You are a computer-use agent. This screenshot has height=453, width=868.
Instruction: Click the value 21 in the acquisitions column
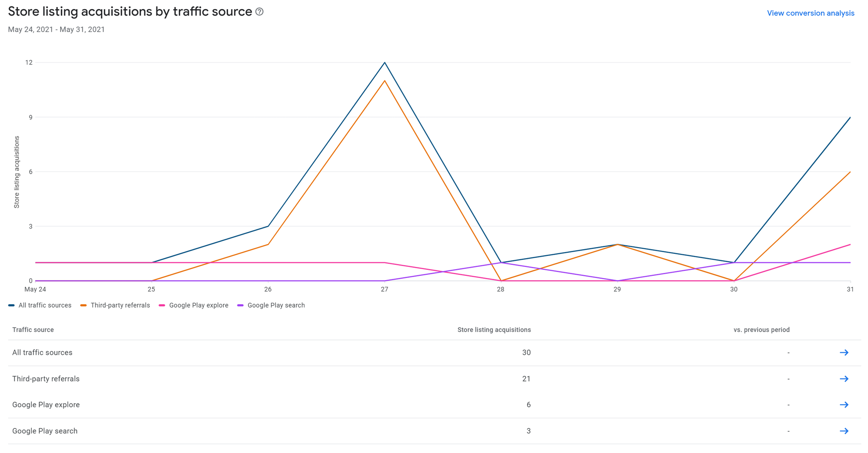[526, 379]
